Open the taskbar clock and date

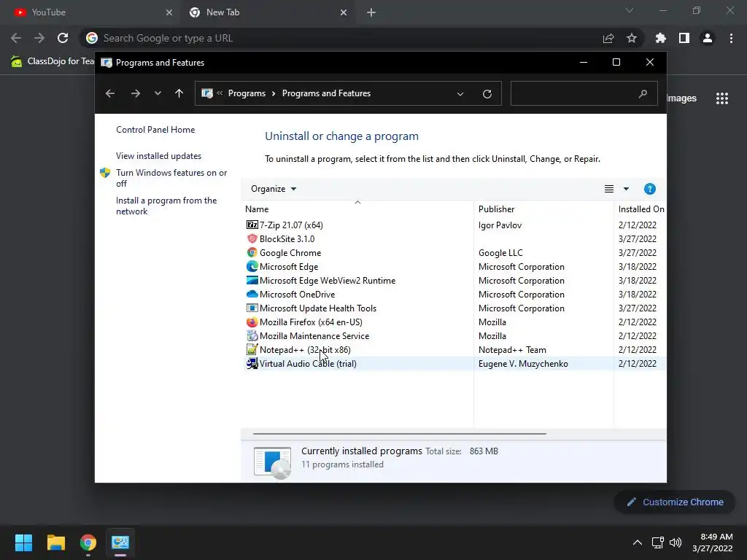click(712, 542)
